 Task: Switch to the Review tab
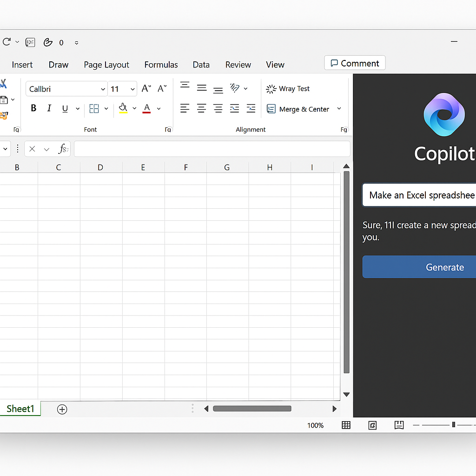pyautogui.click(x=238, y=65)
